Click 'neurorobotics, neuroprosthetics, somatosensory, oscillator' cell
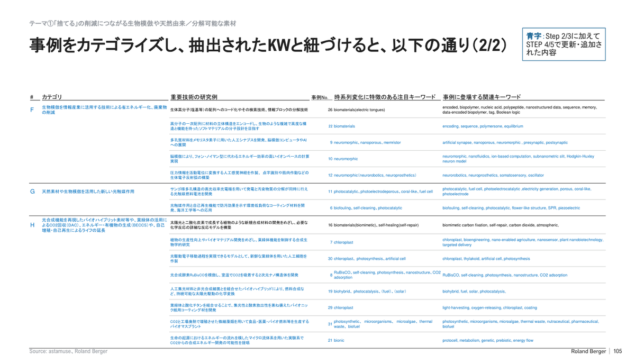 point(493,175)
